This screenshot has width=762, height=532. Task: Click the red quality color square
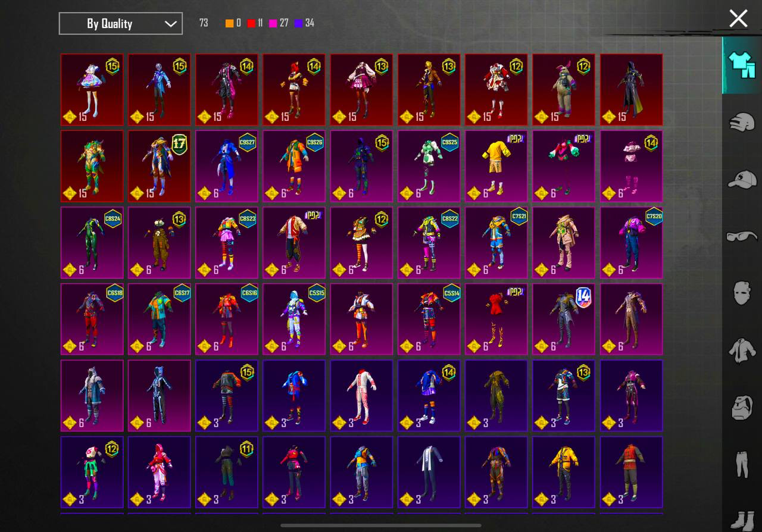[x=251, y=24]
